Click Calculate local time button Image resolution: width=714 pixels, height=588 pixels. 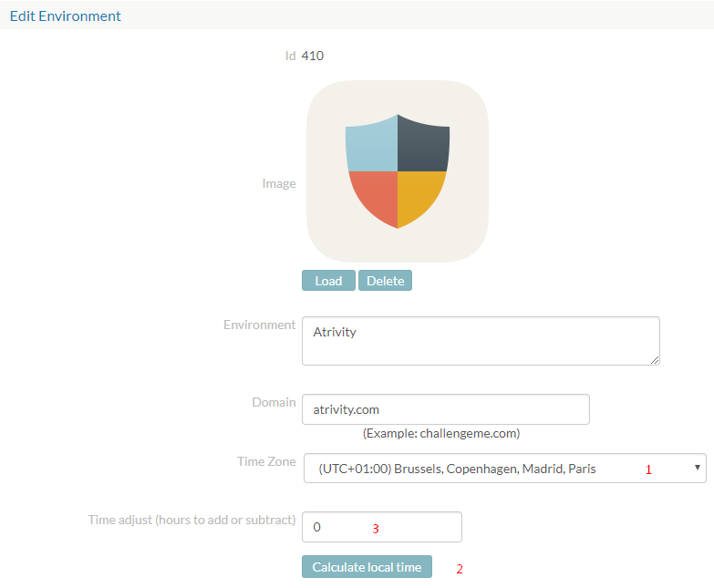(x=367, y=567)
